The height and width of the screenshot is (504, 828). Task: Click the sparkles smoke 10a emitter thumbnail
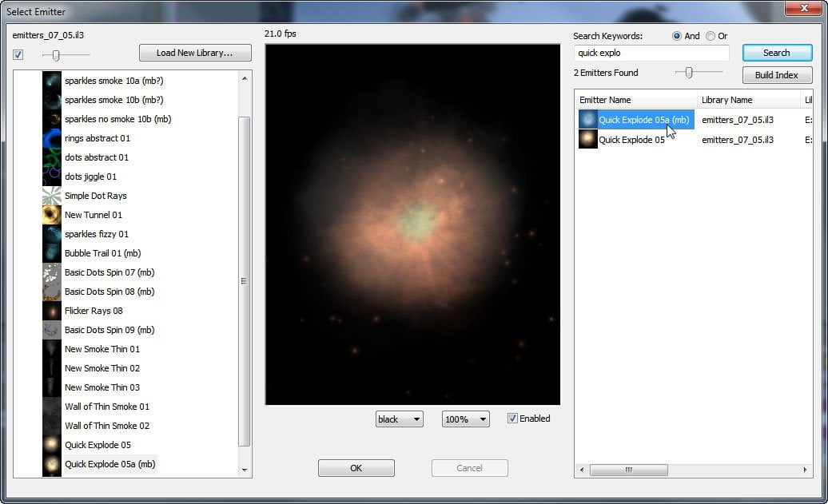coord(52,81)
